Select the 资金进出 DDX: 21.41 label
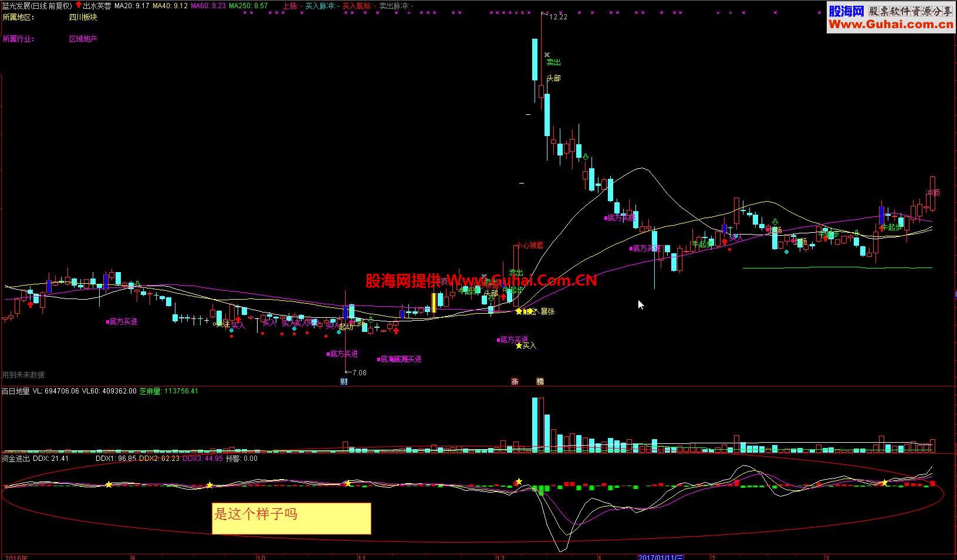Viewport: 957px width, 560px height. [35, 459]
